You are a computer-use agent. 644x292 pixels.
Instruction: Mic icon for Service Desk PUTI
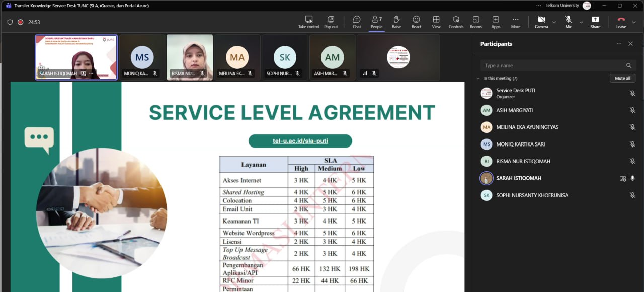[632, 93]
